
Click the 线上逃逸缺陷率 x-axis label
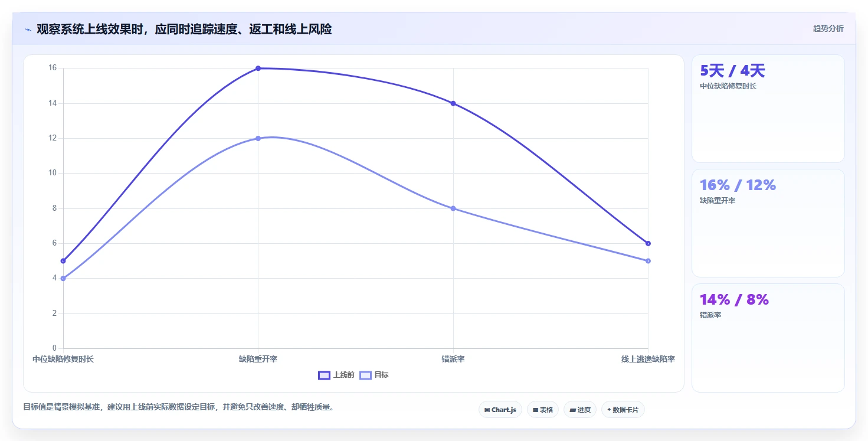648,359
